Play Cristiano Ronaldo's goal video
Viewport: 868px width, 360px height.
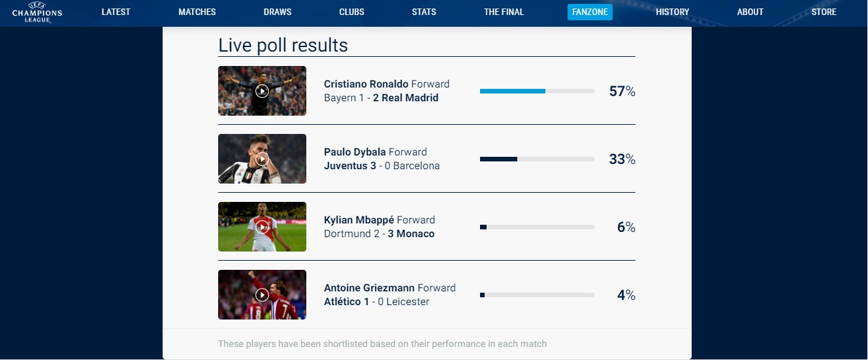pos(262,91)
